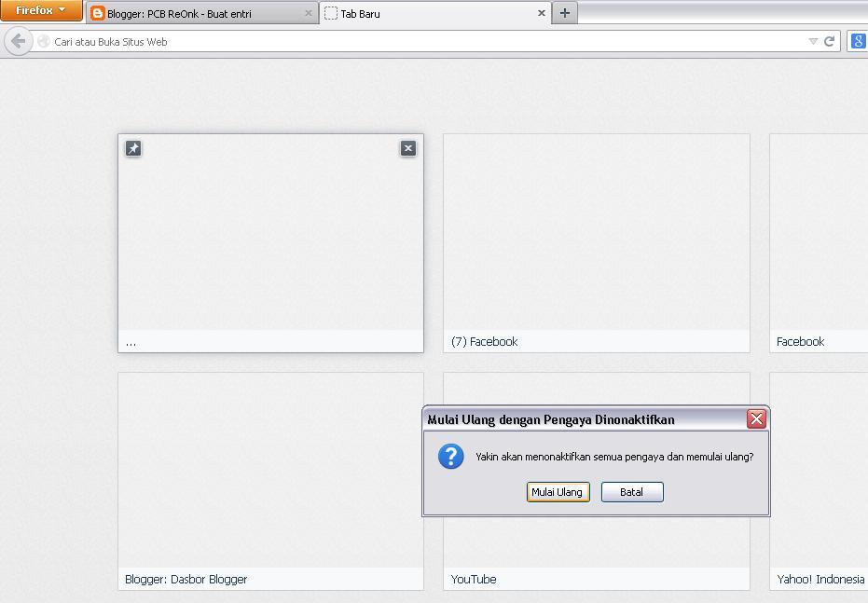Close the Tab Baru tab
This screenshot has height=603, width=868.
coord(542,13)
